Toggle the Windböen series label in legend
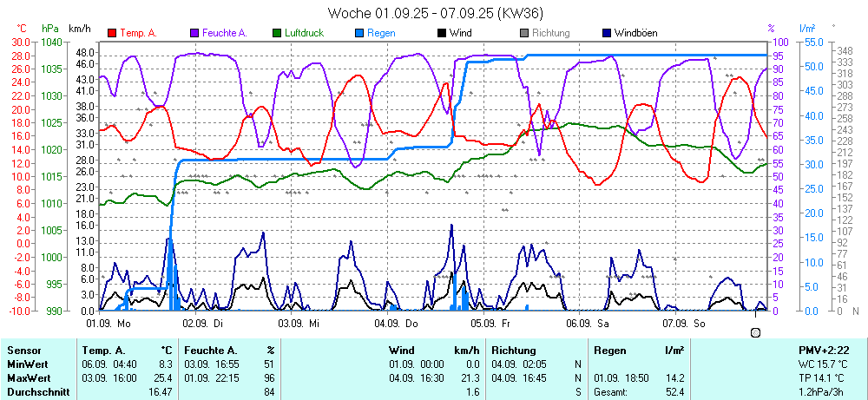Screen dimensions: 868x400 pyautogui.click(x=635, y=33)
